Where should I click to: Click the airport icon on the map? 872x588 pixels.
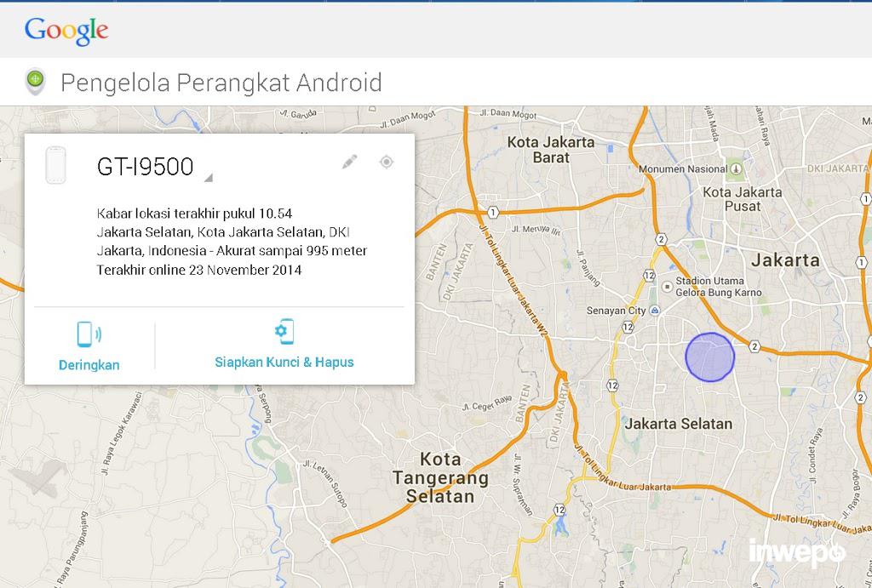[37, 477]
